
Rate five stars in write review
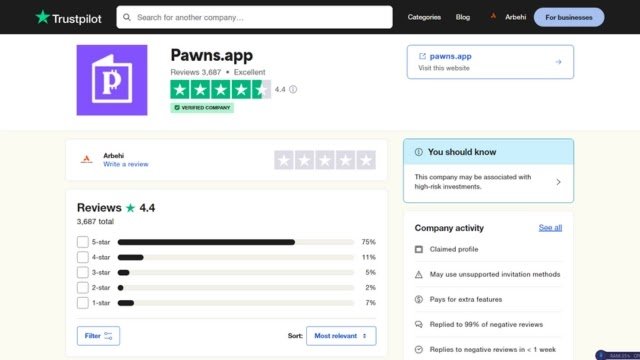click(x=366, y=160)
